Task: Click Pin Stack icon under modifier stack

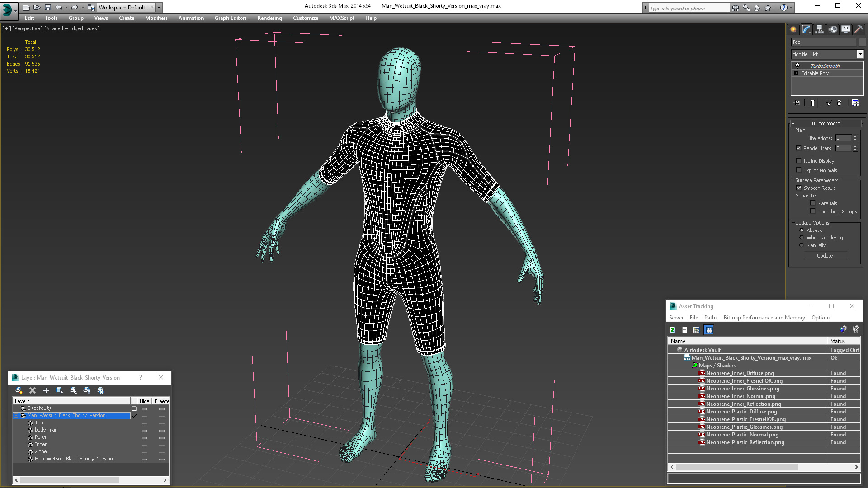Action: tap(797, 103)
